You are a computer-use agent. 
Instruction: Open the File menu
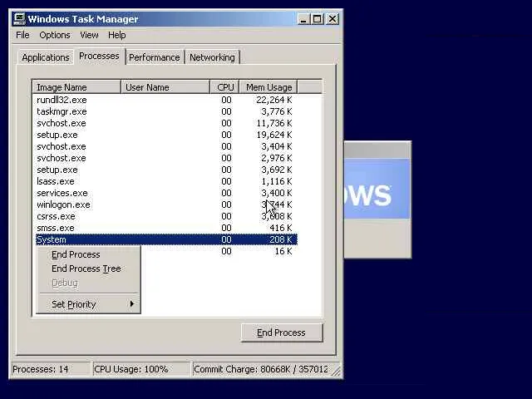(x=22, y=35)
